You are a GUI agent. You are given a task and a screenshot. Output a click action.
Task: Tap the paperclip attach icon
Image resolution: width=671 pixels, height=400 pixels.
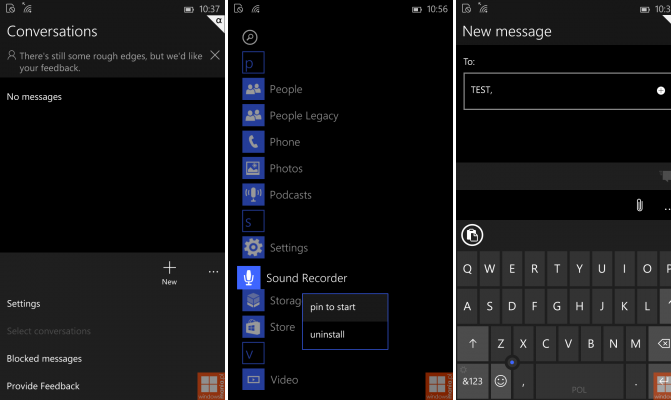639,205
